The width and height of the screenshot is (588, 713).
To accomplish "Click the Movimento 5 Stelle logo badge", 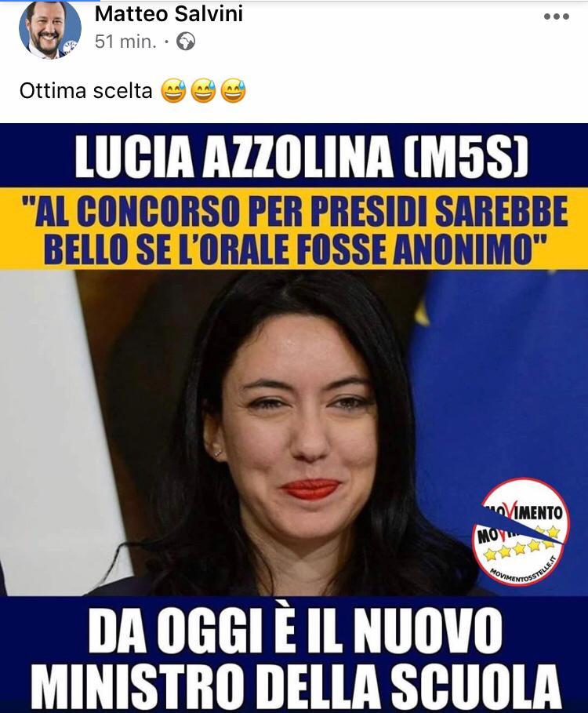I will 521,531.
